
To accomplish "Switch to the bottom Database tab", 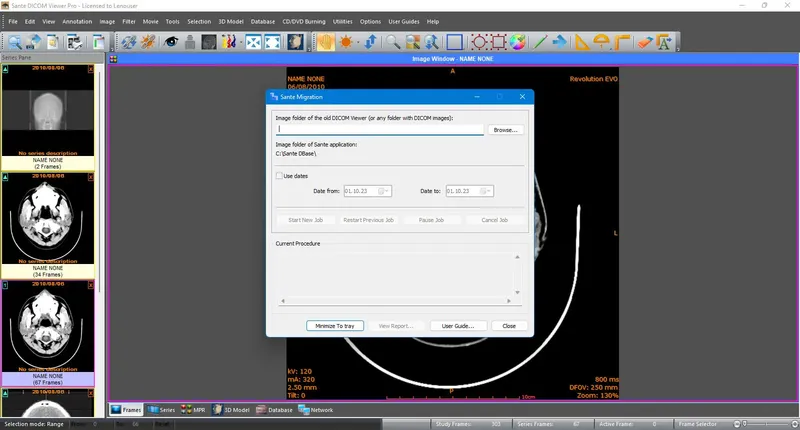I will click(274, 410).
